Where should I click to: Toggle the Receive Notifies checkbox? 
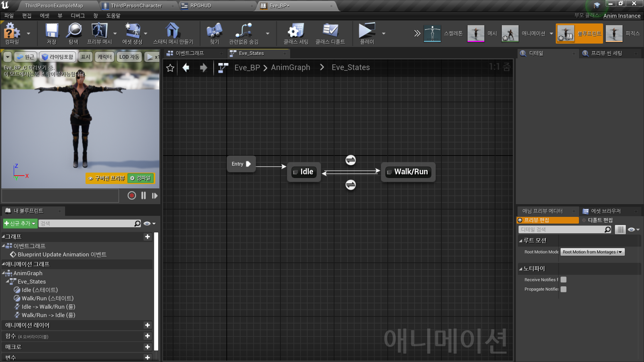pos(563,280)
